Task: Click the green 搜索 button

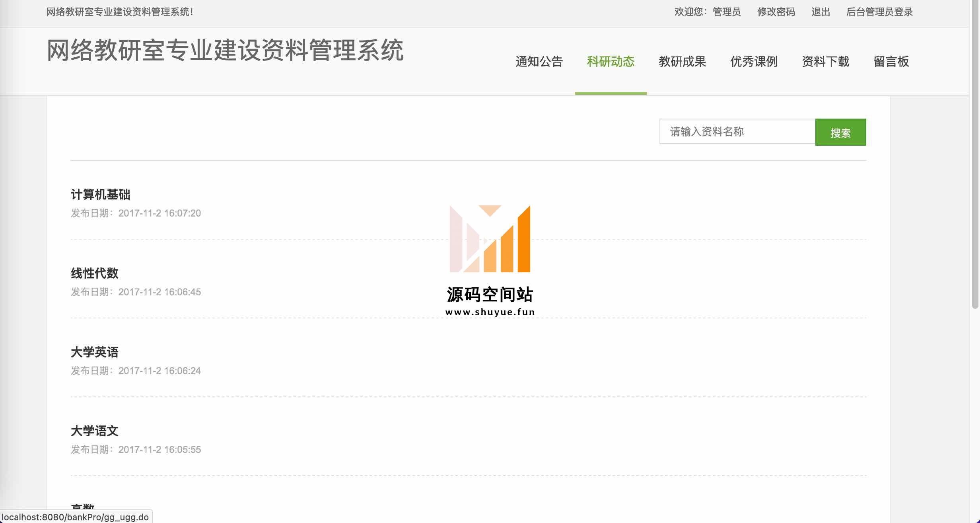Action: pyautogui.click(x=840, y=132)
